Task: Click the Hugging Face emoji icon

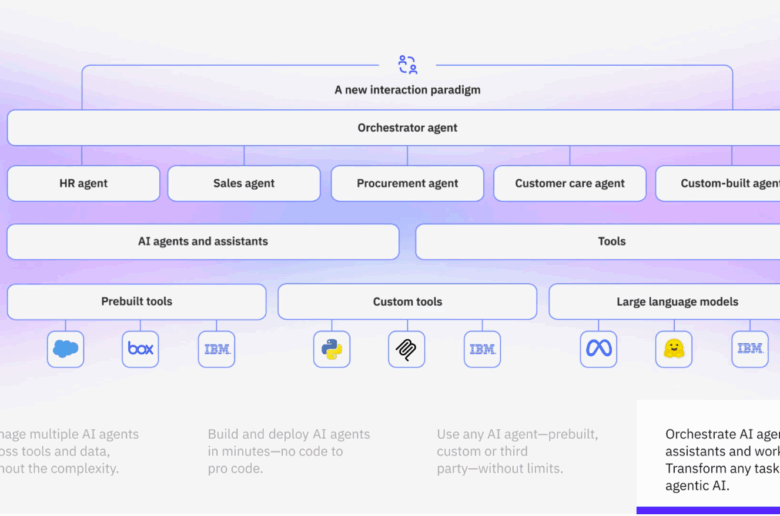Action: pos(674,349)
